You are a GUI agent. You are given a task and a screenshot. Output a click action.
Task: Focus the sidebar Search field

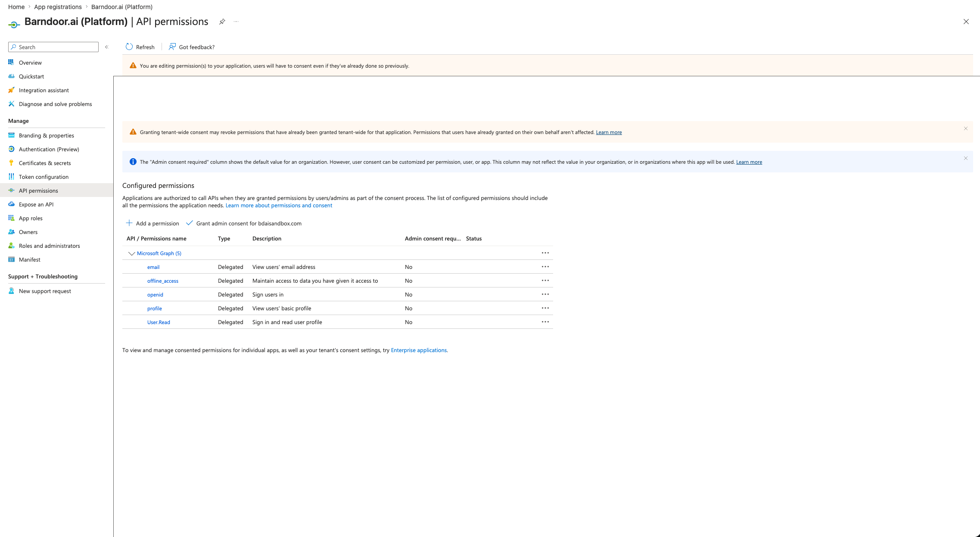[x=53, y=47]
